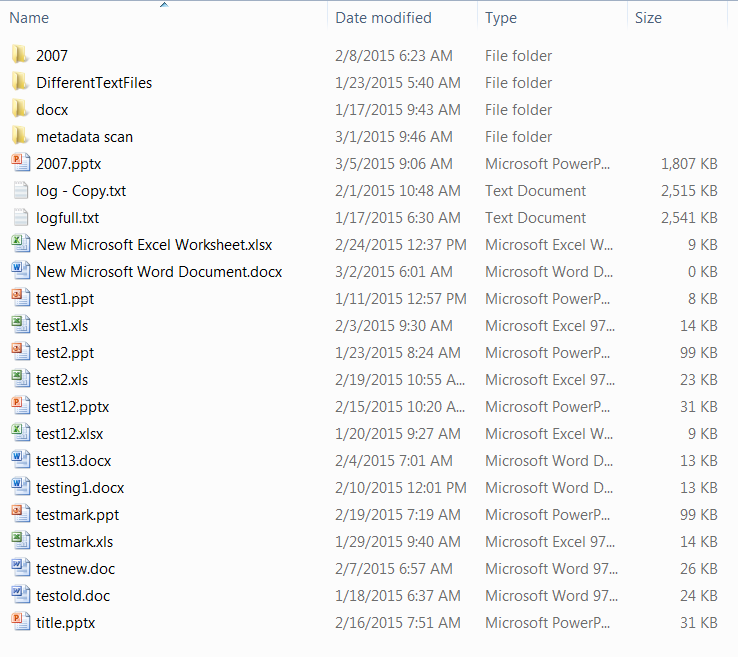Select the testnew.doc Word file icon

(19, 569)
